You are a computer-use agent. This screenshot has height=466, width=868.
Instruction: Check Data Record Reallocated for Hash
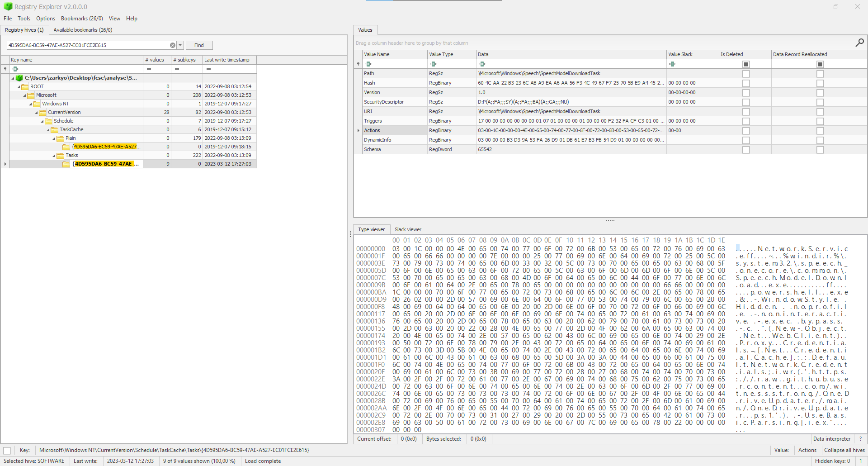(x=820, y=83)
